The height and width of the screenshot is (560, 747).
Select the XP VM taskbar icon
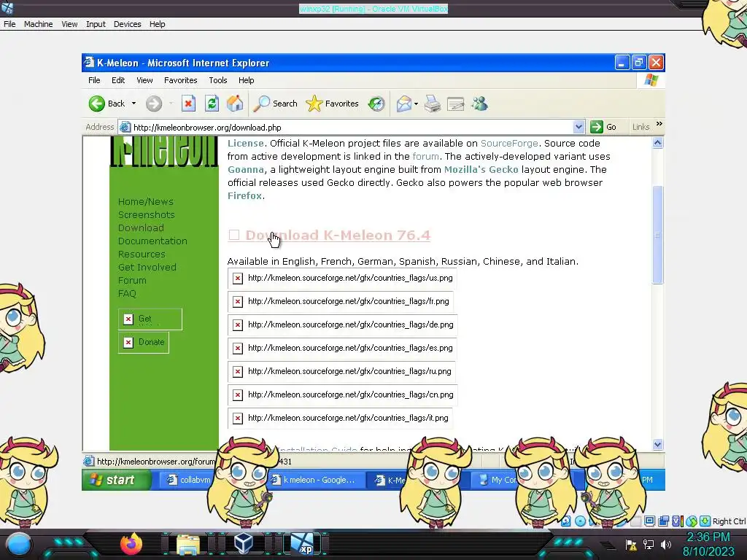(302, 544)
